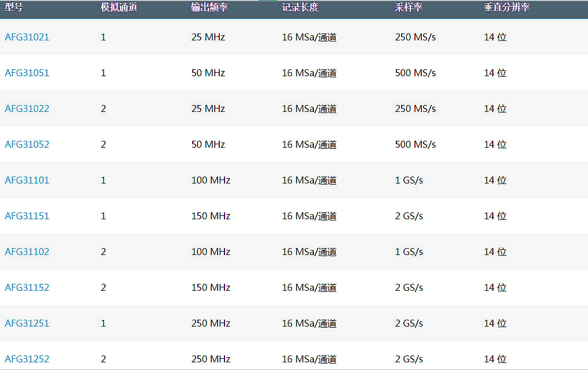Open the AFG31251 product link
This screenshot has height=371, width=588.
click(27, 324)
